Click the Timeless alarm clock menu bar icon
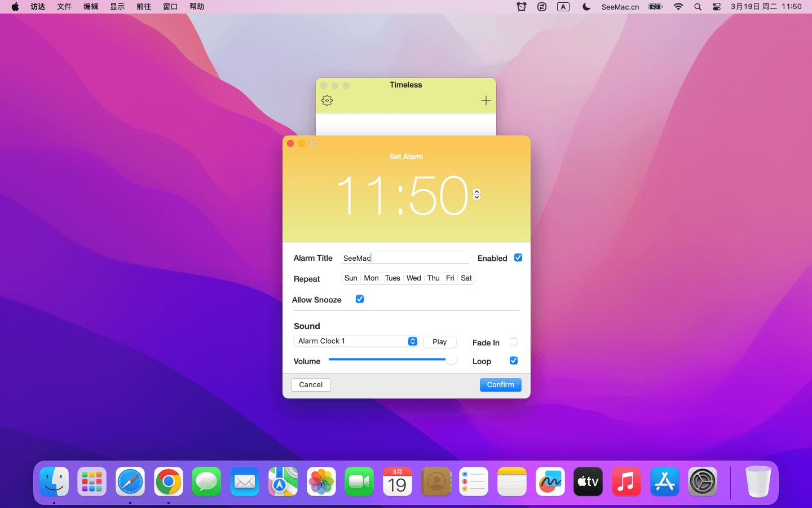 tap(522, 7)
